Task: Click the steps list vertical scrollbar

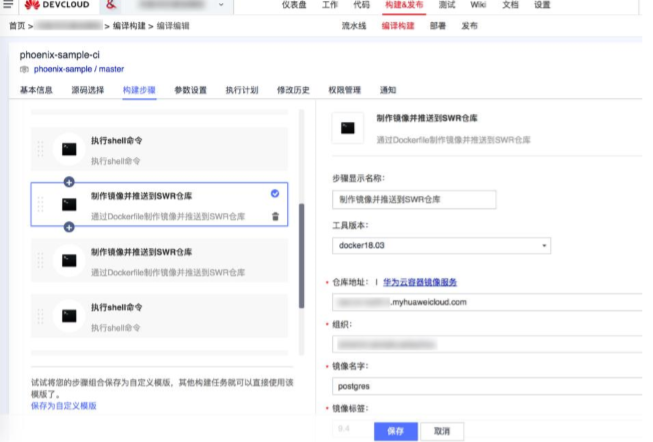Action: [x=302, y=256]
